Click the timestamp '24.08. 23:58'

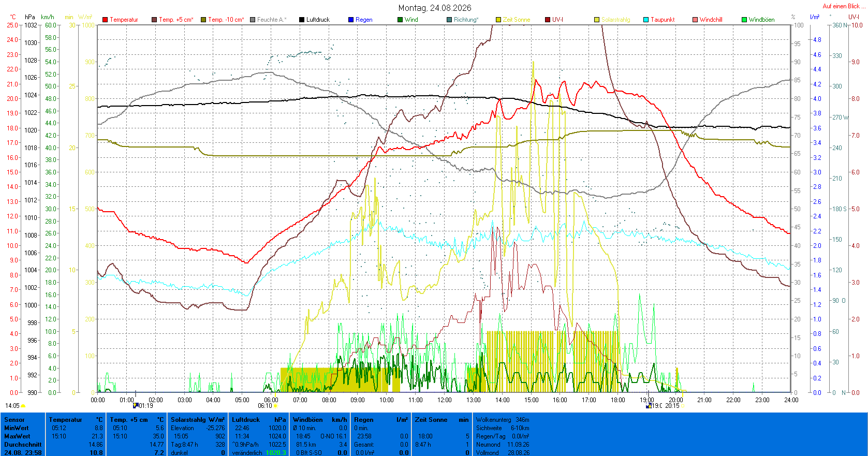tap(23, 453)
